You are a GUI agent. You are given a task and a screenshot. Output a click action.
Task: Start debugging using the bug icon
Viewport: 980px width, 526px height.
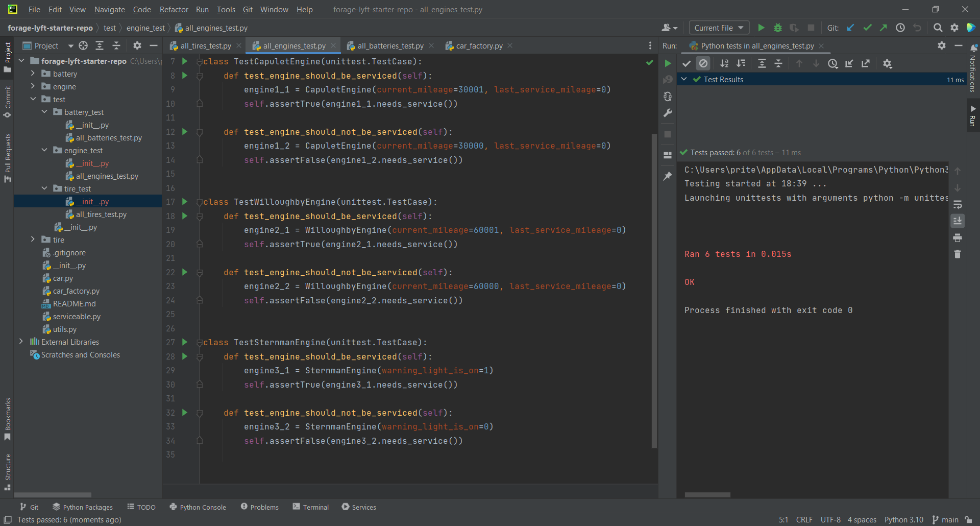777,28
